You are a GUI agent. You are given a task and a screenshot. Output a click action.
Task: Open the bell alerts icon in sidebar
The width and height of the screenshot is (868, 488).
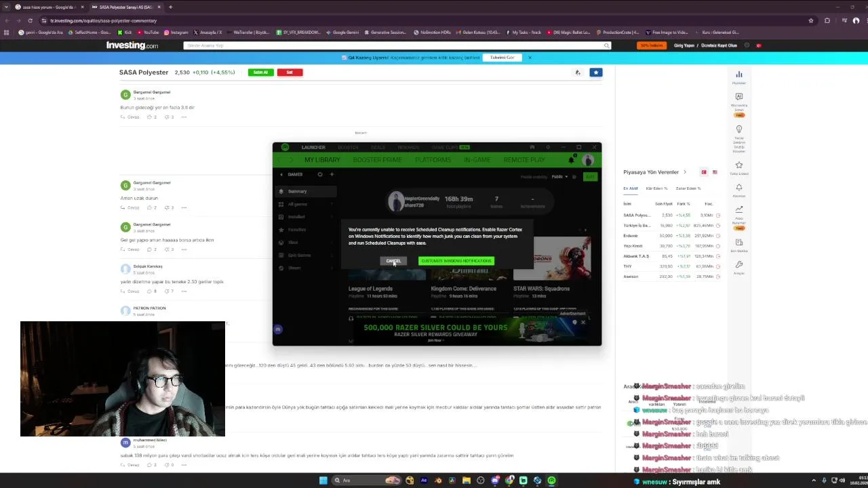(738, 188)
